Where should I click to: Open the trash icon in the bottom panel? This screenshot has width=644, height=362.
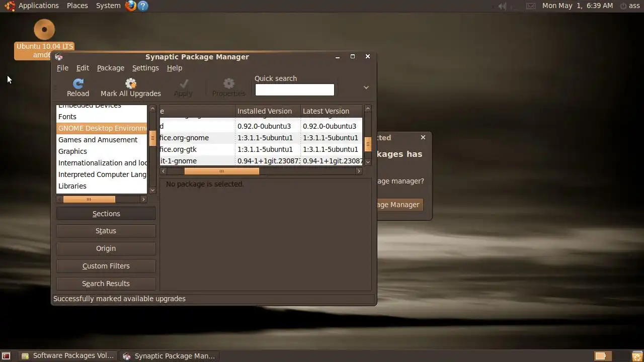click(x=637, y=356)
